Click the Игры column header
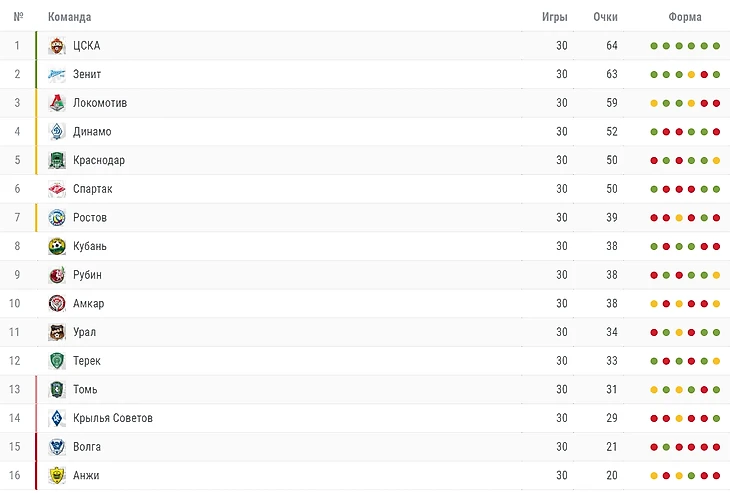The width and height of the screenshot is (730, 493). point(555,17)
